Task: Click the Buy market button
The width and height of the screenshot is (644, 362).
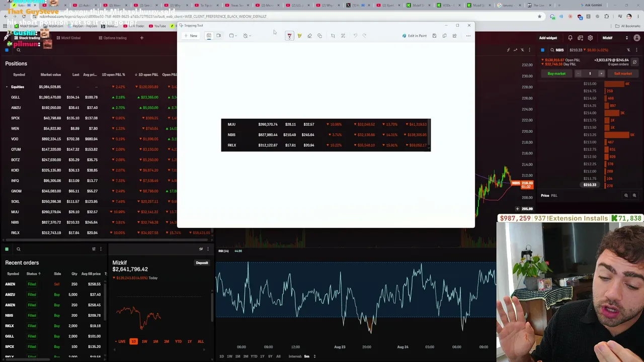Action: pyautogui.click(x=556, y=73)
